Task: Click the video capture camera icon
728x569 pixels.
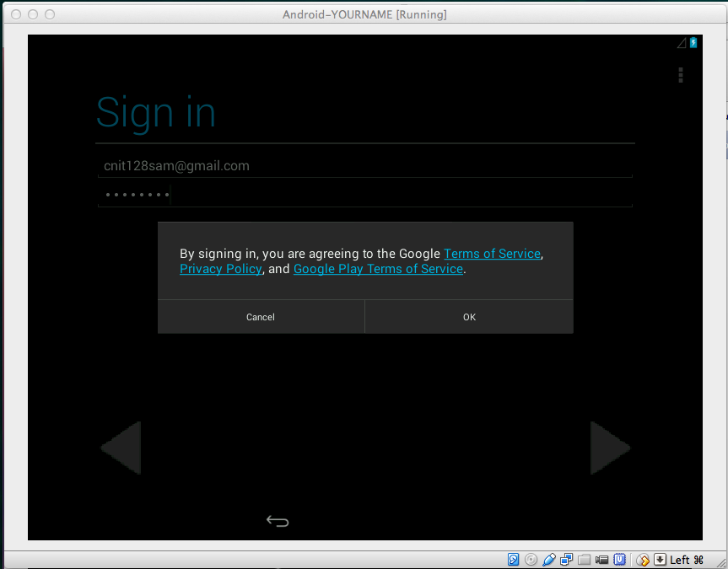Action: [x=601, y=559]
